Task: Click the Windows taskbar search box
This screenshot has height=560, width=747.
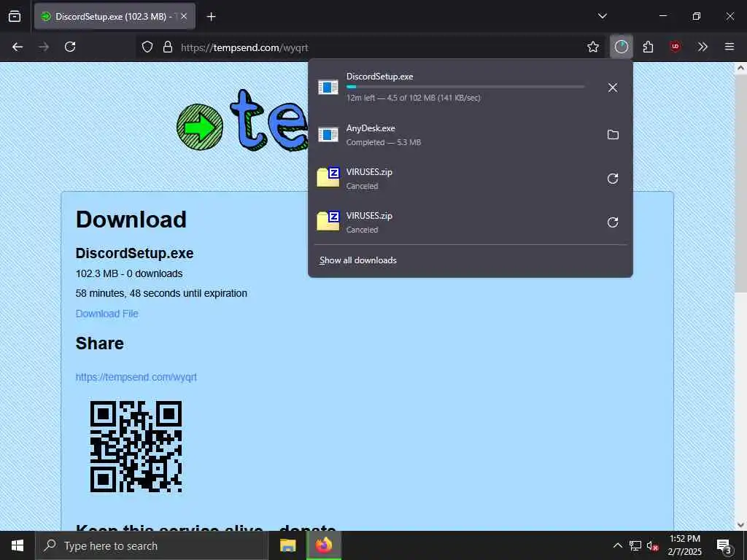Action: click(151, 545)
